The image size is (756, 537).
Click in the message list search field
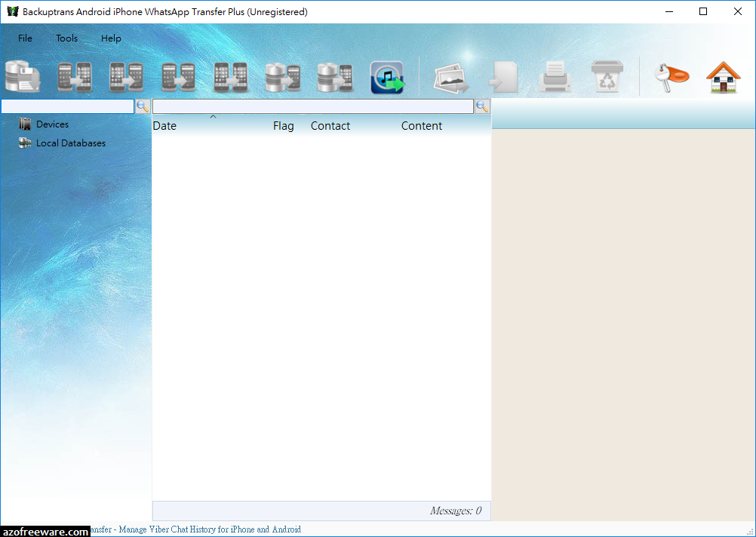(x=313, y=106)
